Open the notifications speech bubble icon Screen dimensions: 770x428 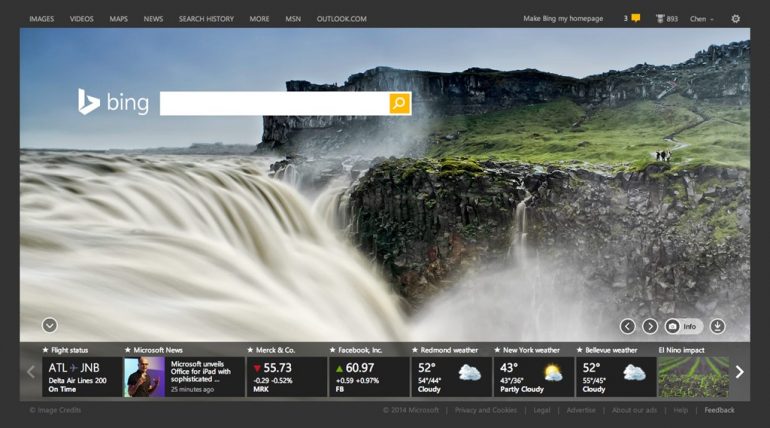point(635,19)
